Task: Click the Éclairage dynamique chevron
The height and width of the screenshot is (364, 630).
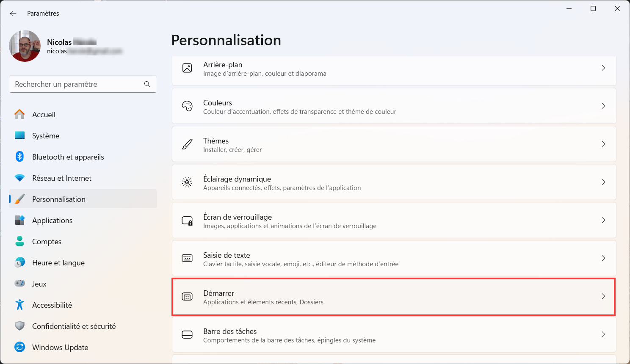Action: click(603, 182)
